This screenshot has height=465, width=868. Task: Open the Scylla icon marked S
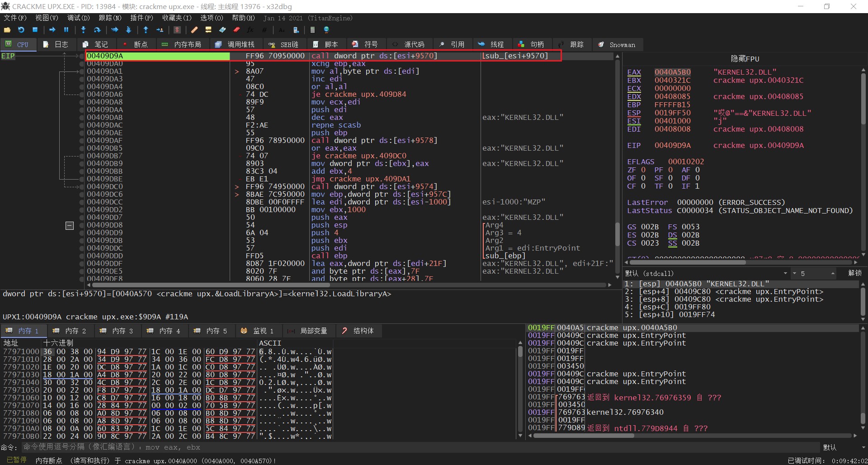(x=177, y=30)
